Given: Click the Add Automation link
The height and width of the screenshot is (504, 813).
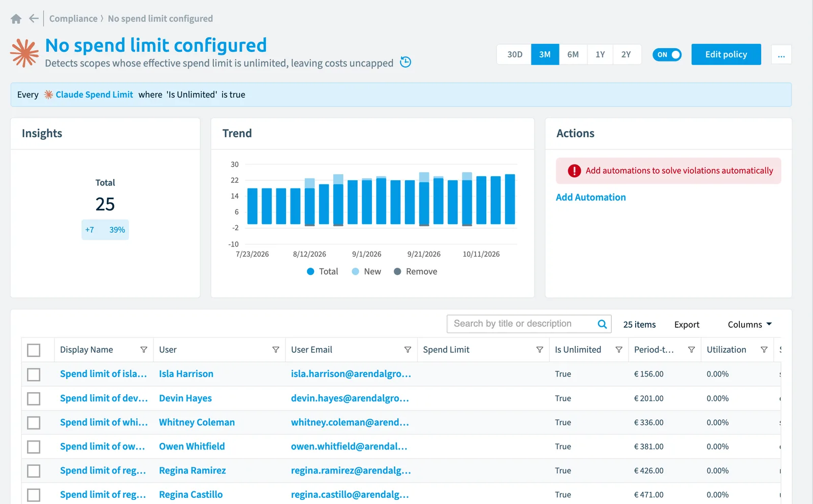Looking at the screenshot, I should (591, 197).
